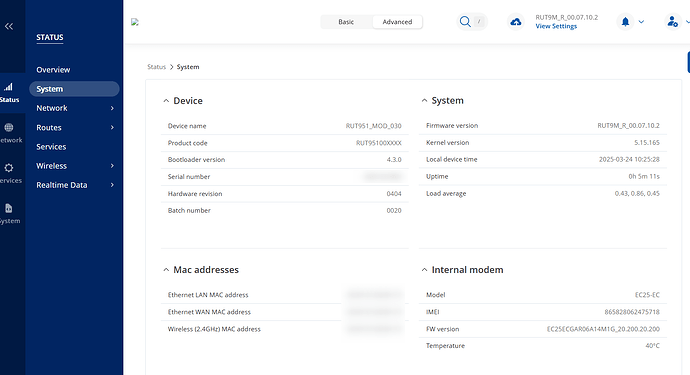The image size is (690, 375).
Task: Select uptime value 0h 5m 11s
Action: (x=644, y=176)
